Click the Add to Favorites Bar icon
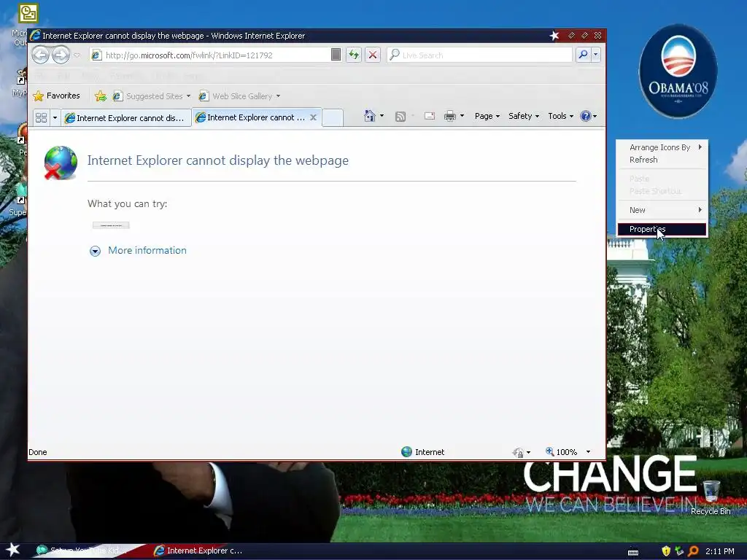The image size is (747, 560). click(101, 96)
